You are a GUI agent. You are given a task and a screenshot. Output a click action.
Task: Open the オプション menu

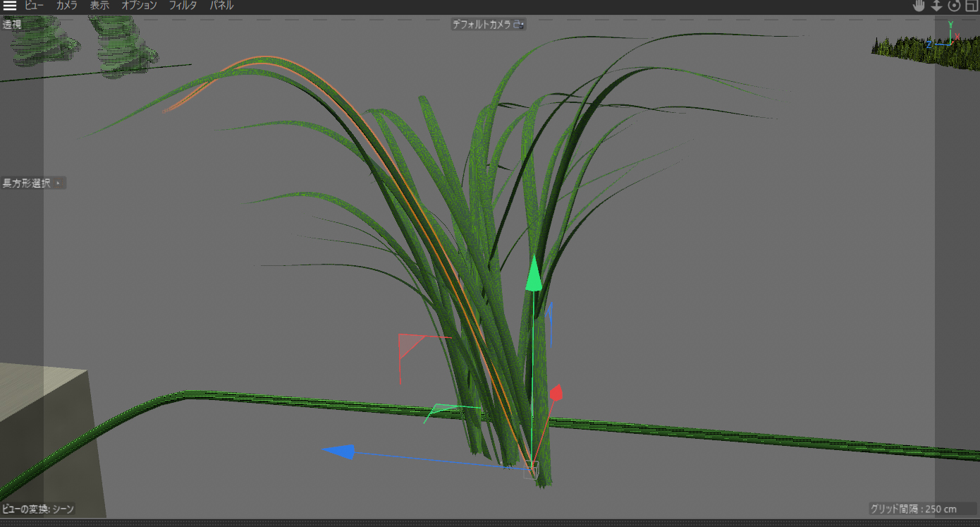click(x=139, y=6)
